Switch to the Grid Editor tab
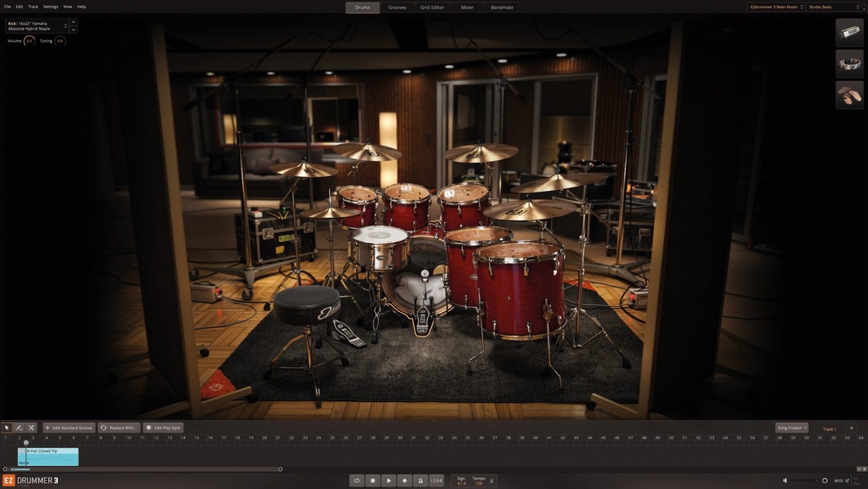The image size is (868, 489). pyautogui.click(x=433, y=7)
